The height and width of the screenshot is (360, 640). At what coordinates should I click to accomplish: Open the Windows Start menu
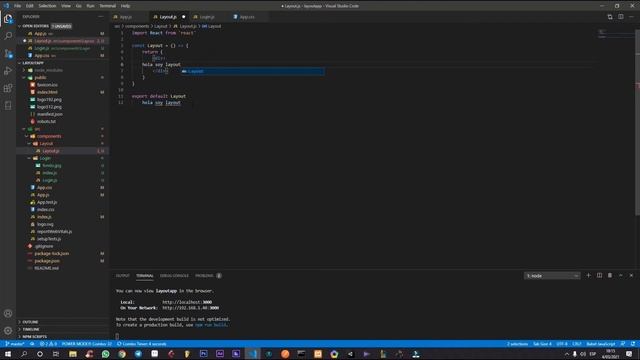click(8, 354)
